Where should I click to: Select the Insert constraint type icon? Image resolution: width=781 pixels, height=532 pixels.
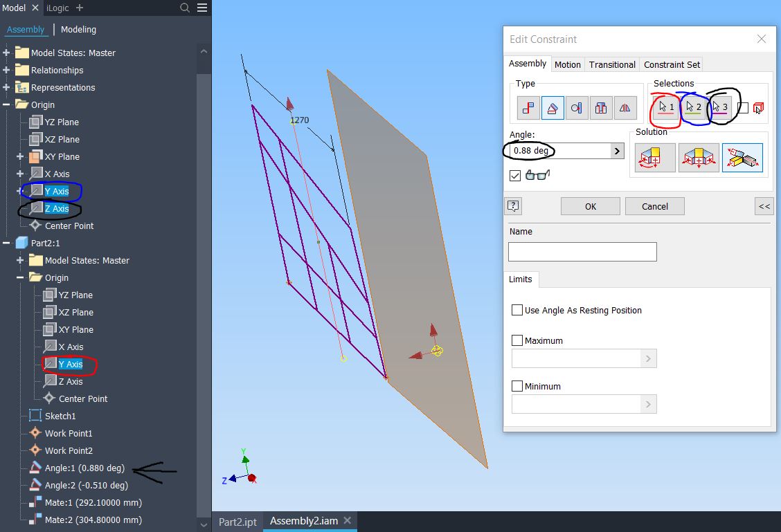tap(601, 108)
